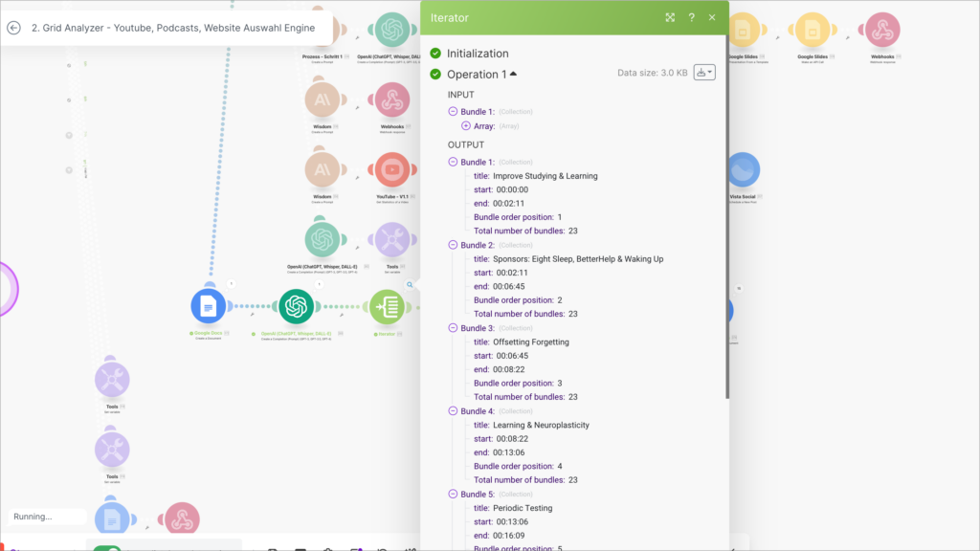Click the green Iterator module on the canvas
Viewport: 980px width, 551px height.
coord(387,306)
